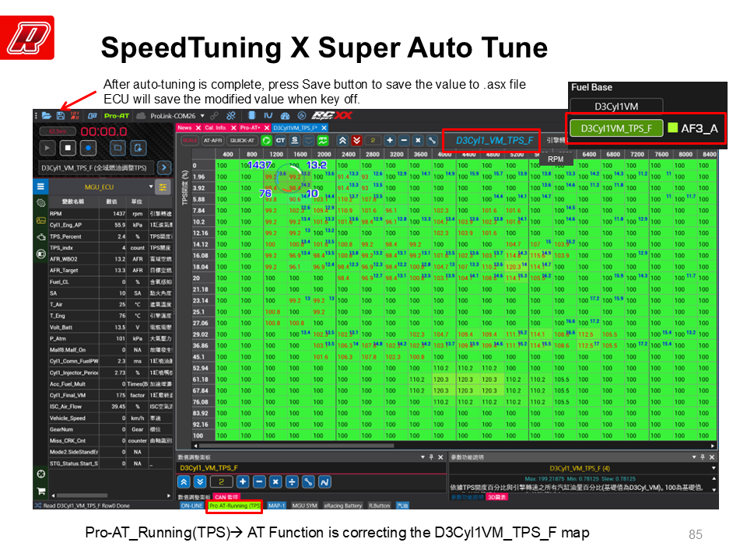This screenshot has width=747, height=560.
Task: Click the minus button in bottom adjust panel
Action: click(259, 482)
